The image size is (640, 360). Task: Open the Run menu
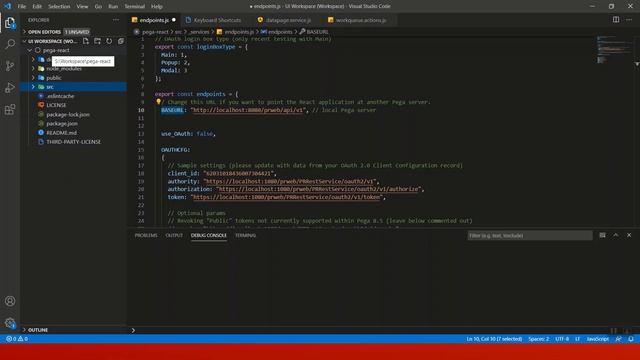[x=113, y=7]
